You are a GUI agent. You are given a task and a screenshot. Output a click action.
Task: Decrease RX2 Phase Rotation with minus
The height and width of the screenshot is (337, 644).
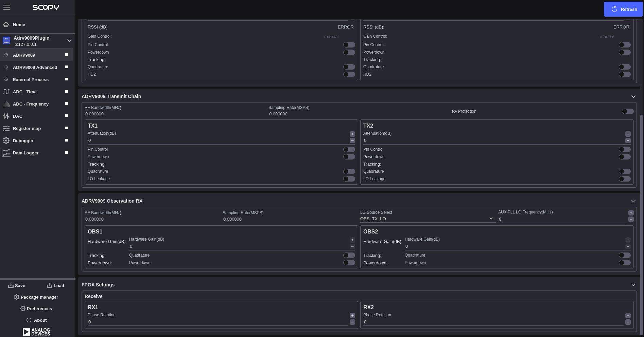coord(628,322)
